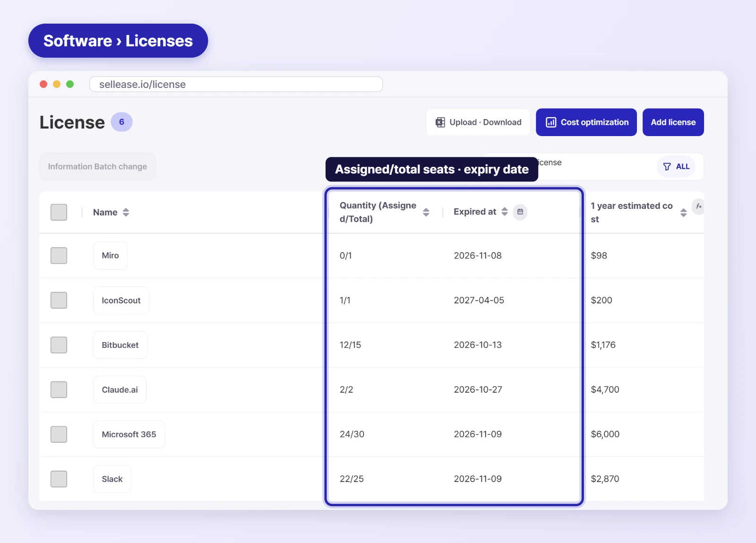Sort by Name column arrows
The height and width of the screenshot is (543, 756).
click(x=126, y=212)
